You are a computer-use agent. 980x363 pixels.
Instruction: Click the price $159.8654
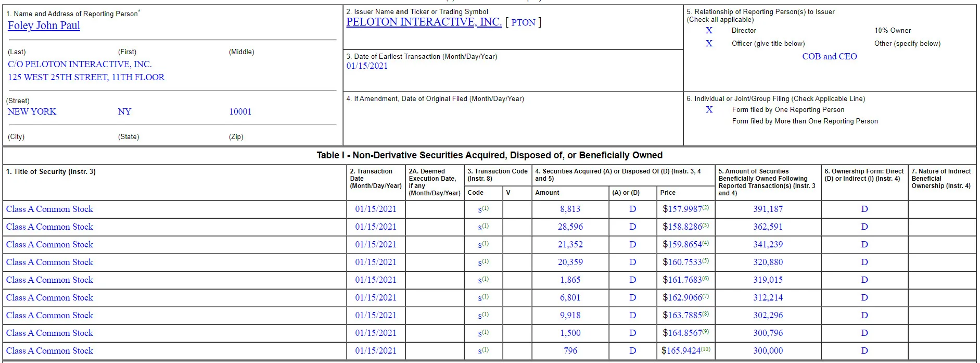pyautogui.click(x=682, y=244)
